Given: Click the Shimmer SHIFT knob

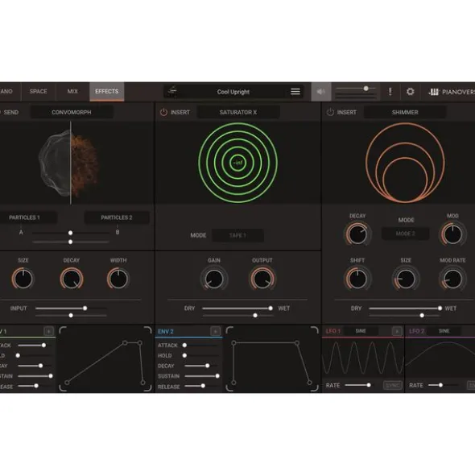Looking at the screenshot, I should (357, 279).
